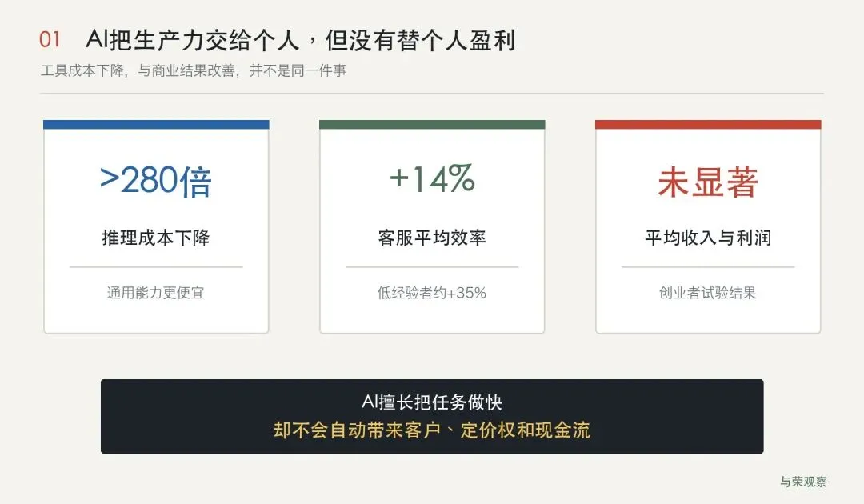This screenshot has width=864, height=504.
Task: Click the blue color bar atop first card
Action: 156,125
